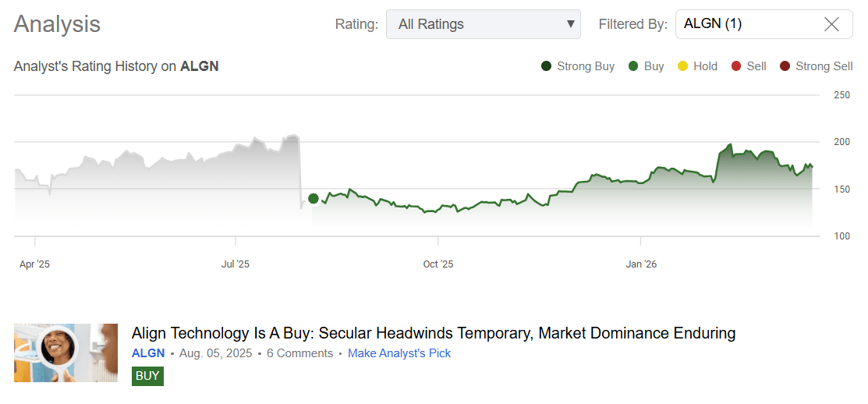This screenshot has width=868, height=404.
Task: Open the All Ratings dropdown
Action: pyautogui.click(x=484, y=24)
